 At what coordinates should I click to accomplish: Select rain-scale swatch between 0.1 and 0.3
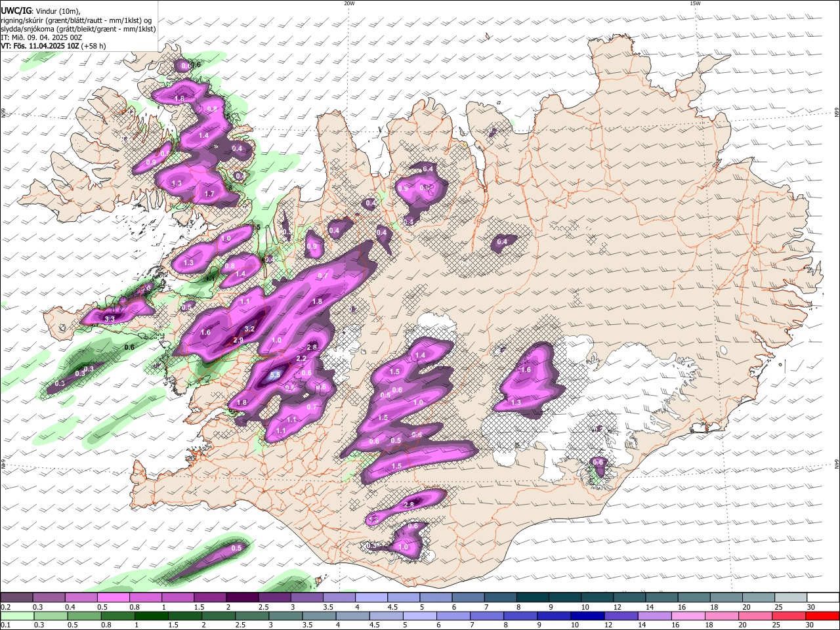[x=16, y=616]
